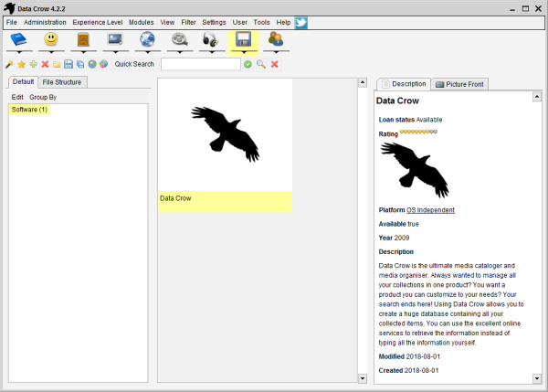
Task: Click item list scrollbar up arrow
Action: (x=363, y=83)
